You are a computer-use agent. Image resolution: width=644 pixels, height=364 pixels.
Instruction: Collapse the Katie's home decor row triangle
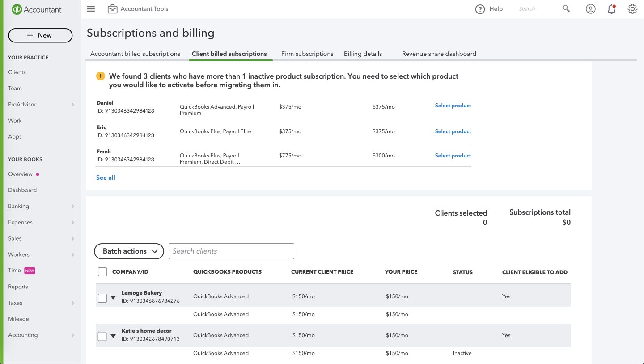pyautogui.click(x=113, y=336)
